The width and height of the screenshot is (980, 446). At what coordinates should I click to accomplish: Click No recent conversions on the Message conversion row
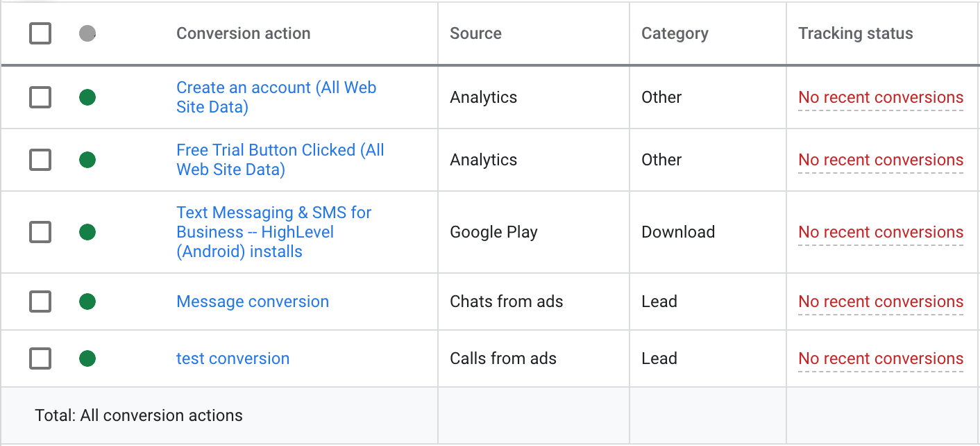pos(880,302)
